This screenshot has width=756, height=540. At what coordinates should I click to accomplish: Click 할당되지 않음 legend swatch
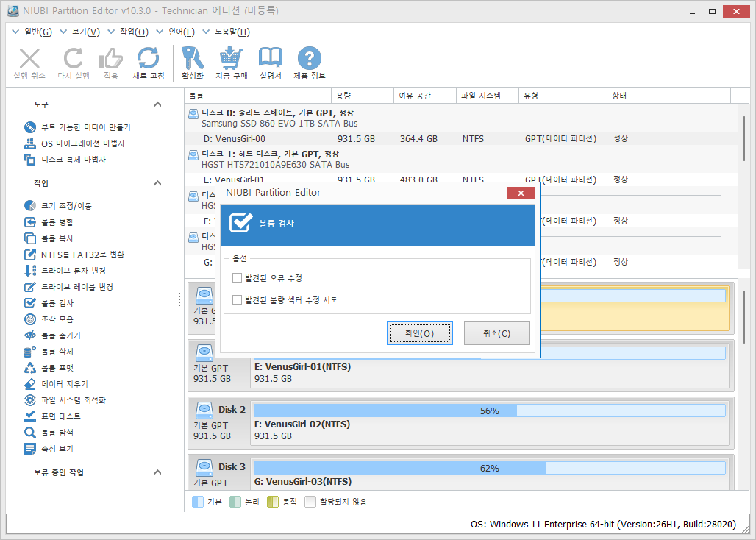310,502
